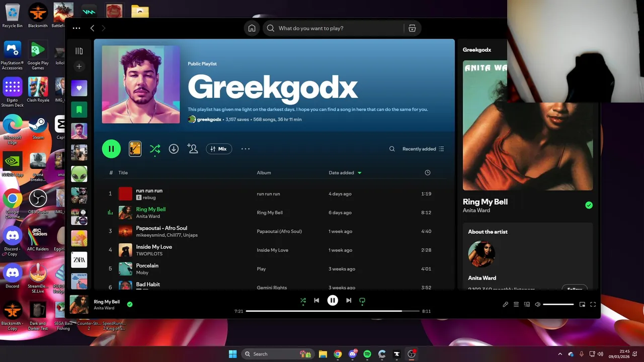
Task: Follow Anita Ward button
Action: pos(575,289)
